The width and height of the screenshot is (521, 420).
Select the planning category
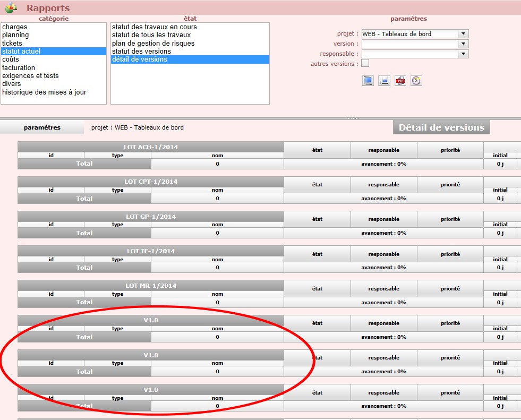click(x=16, y=35)
